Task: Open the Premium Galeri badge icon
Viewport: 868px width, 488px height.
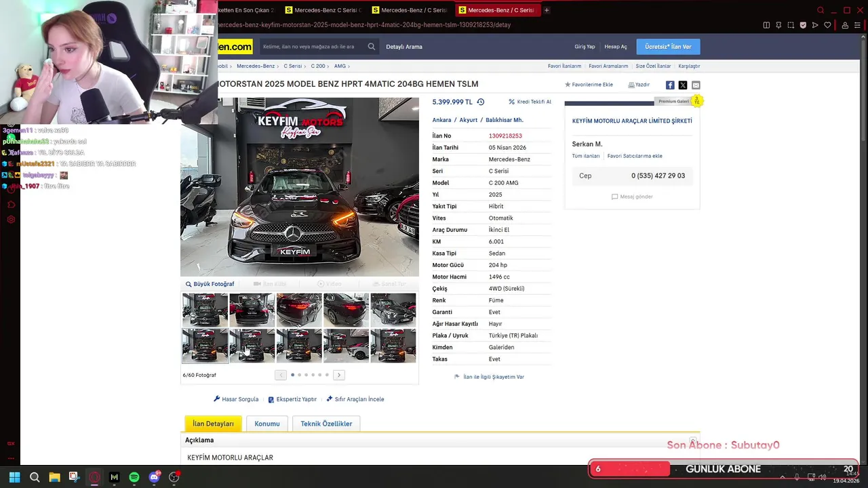Action: point(696,101)
